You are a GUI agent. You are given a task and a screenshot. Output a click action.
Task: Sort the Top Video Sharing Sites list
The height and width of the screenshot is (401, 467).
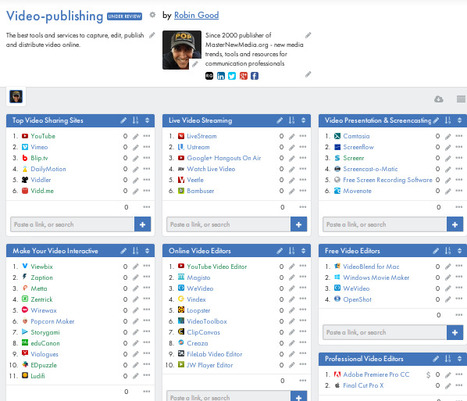(x=135, y=121)
